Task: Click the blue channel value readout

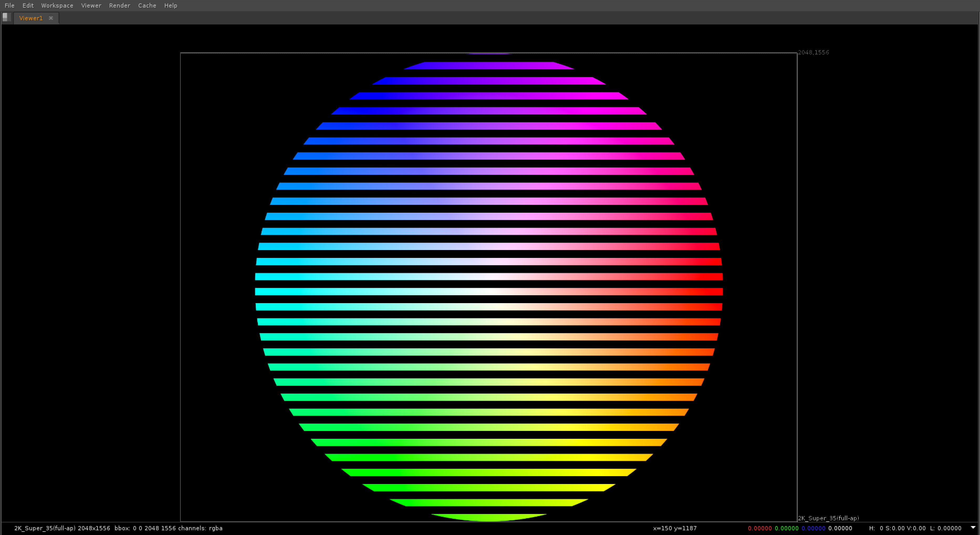Action: tap(813, 528)
